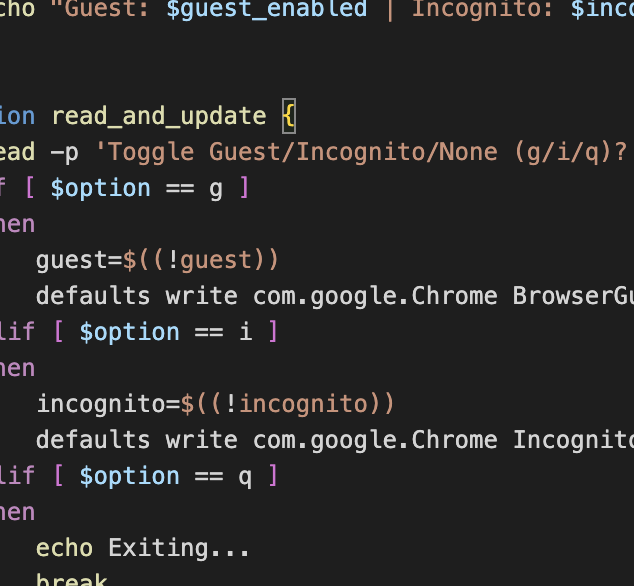Click $option in the '== g' condition

pyautogui.click(x=101, y=188)
